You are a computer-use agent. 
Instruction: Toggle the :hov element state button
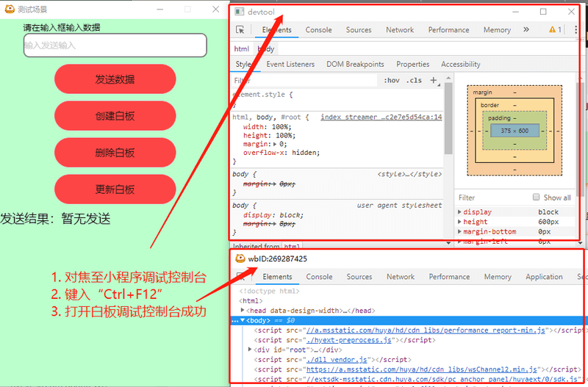[392, 80]
